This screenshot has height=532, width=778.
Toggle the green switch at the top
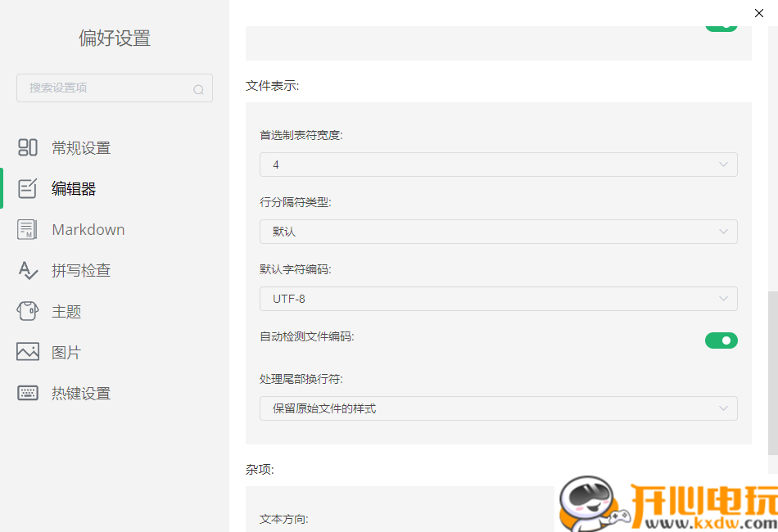[721, 25]
